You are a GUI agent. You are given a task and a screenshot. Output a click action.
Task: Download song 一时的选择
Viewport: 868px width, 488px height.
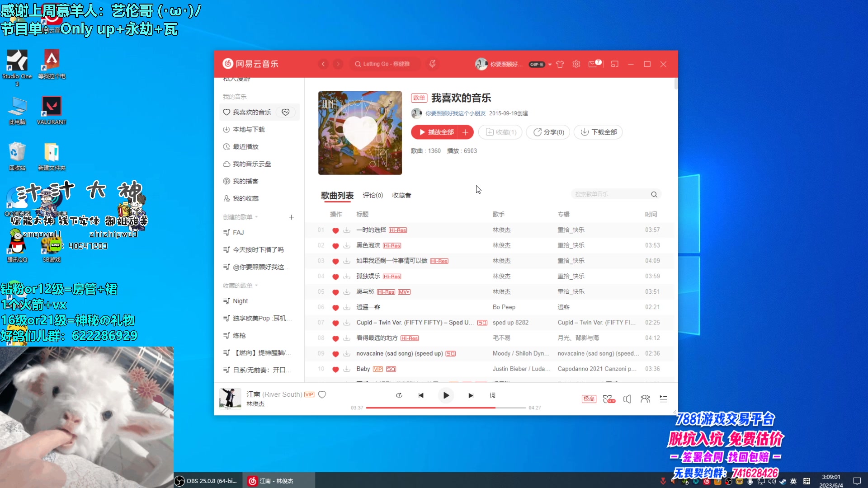click(347, 230)
